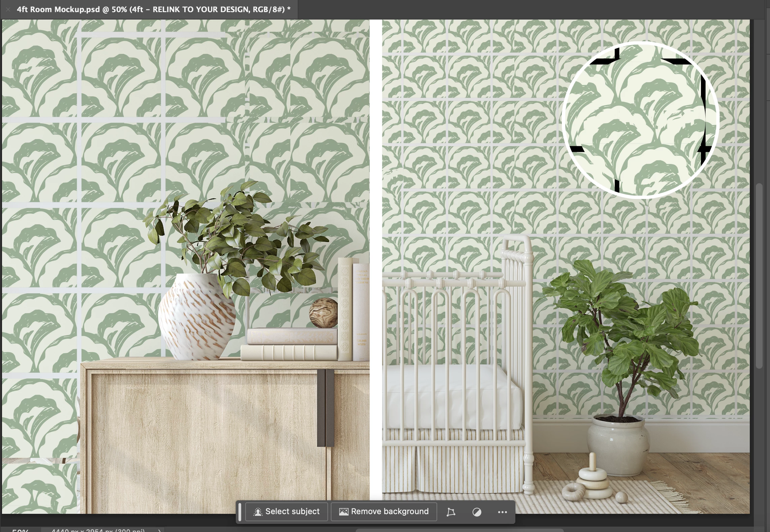This screenshot has width=770, height=532.
Task: Click the document dimensions status info
Action: (x=98, y=530)
